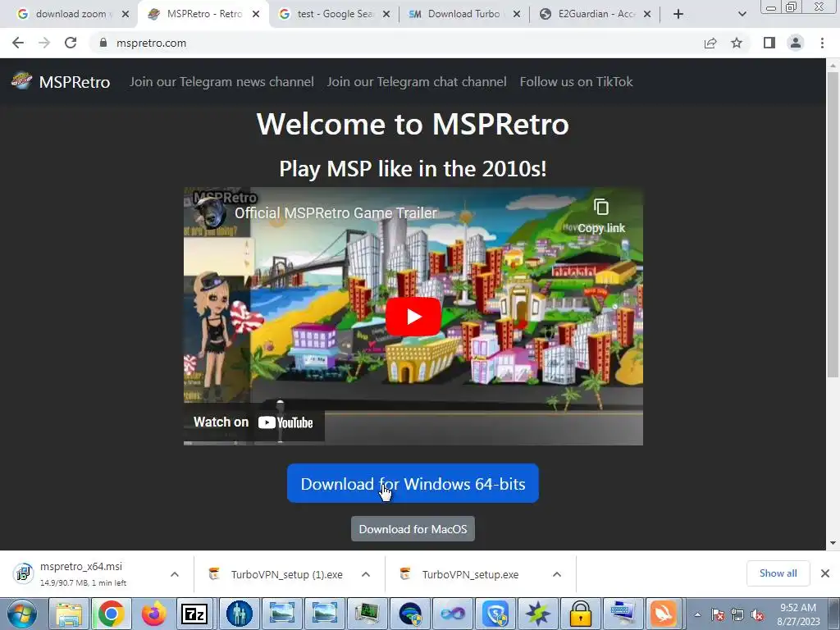Click the page scroll-up arrow

(x=833, y=66)
